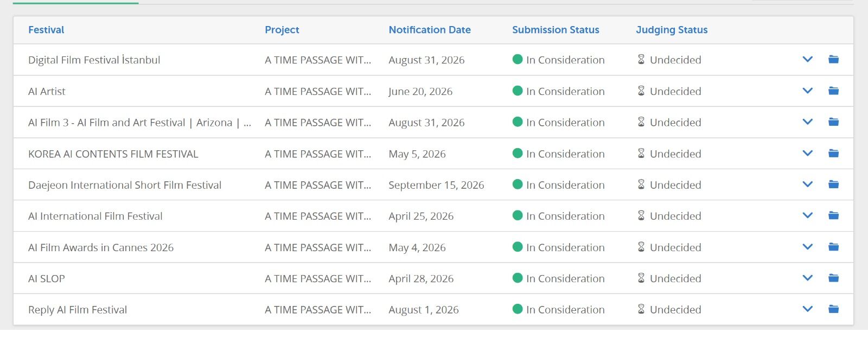
Task: Open AI Film Awards in Cannes 2026 festival
Action: click(x=101, y=247)
